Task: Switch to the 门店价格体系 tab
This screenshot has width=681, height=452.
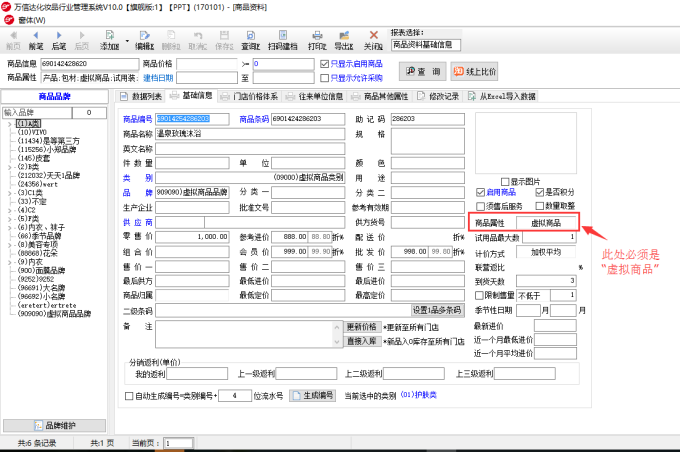Action: point(249,96)
